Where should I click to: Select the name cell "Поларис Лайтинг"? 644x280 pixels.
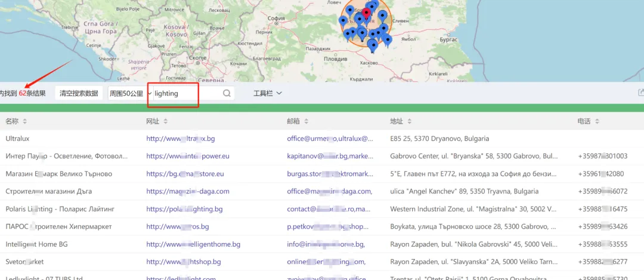pyautogui.click(x=60, y=210)
